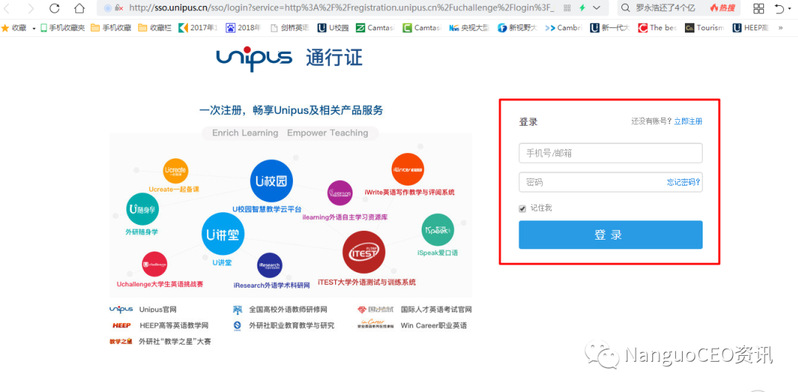Image resolution: width=798 pixels, height=392 pixels.
Task: Click the 国际人才英语考试官网 link
Action: coord(436,310)
